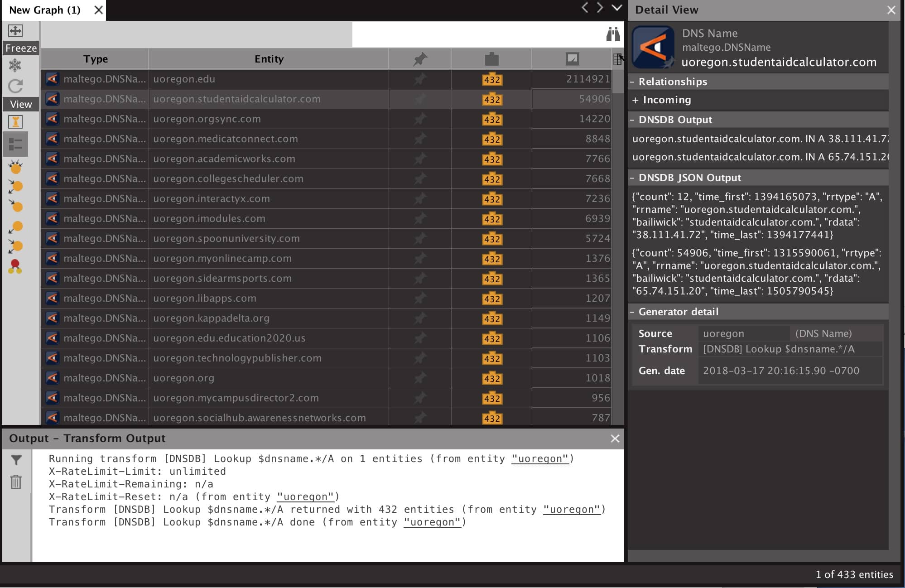Toggle pin for uoregon.kappadelta.org row
Image resolution: width=905 pixels, height=588 pixels.
click(x=420, y=318)
